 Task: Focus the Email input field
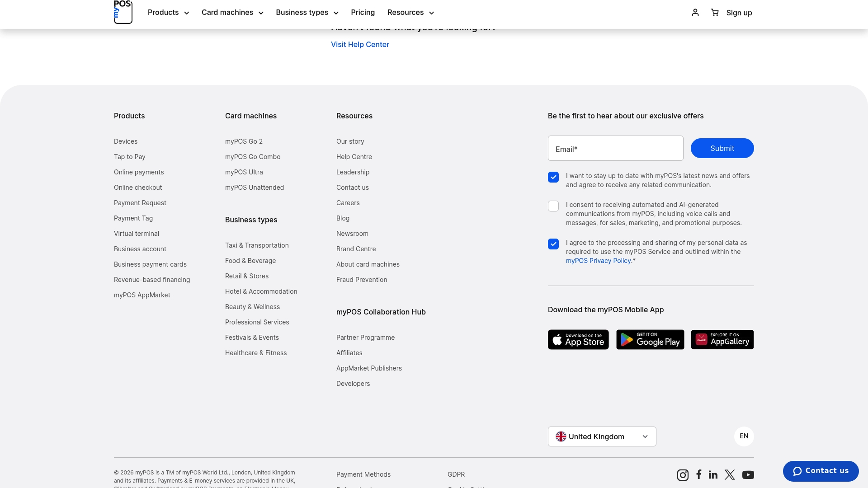pyautogui.click(x=615, y=148)
